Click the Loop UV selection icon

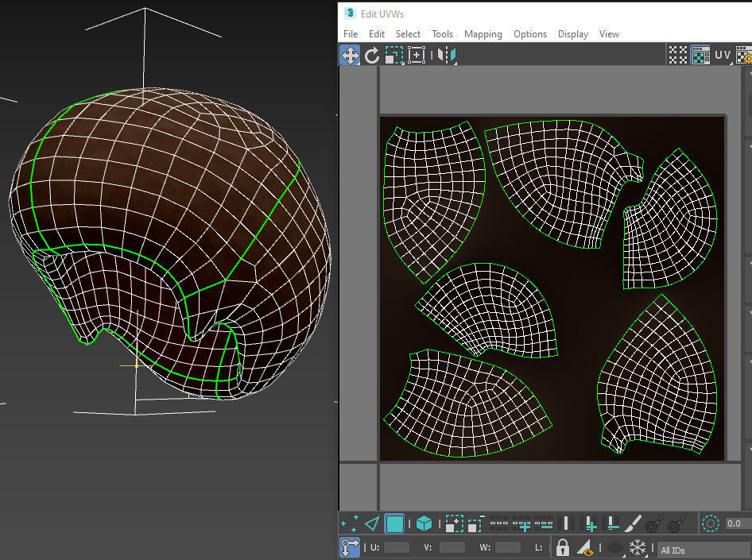499,523
